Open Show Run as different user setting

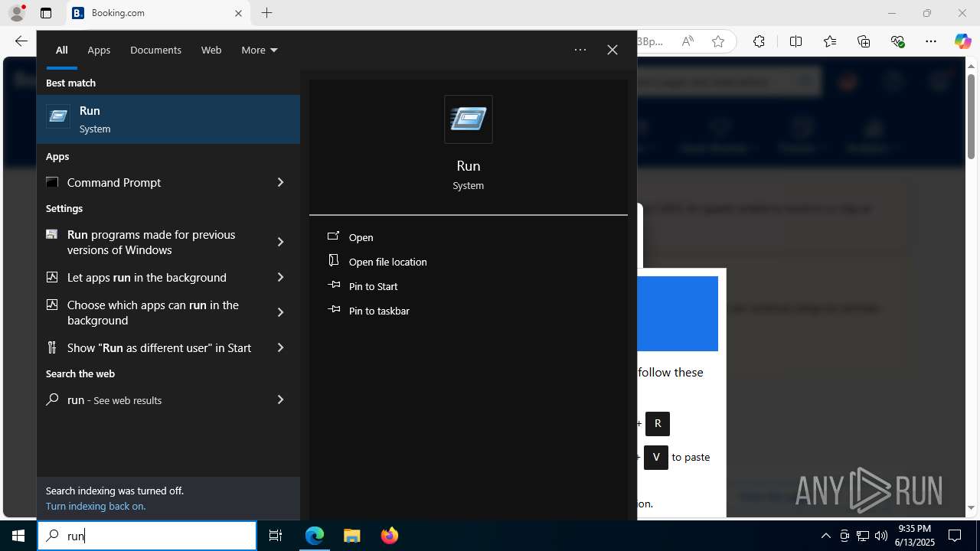point(149,347)
